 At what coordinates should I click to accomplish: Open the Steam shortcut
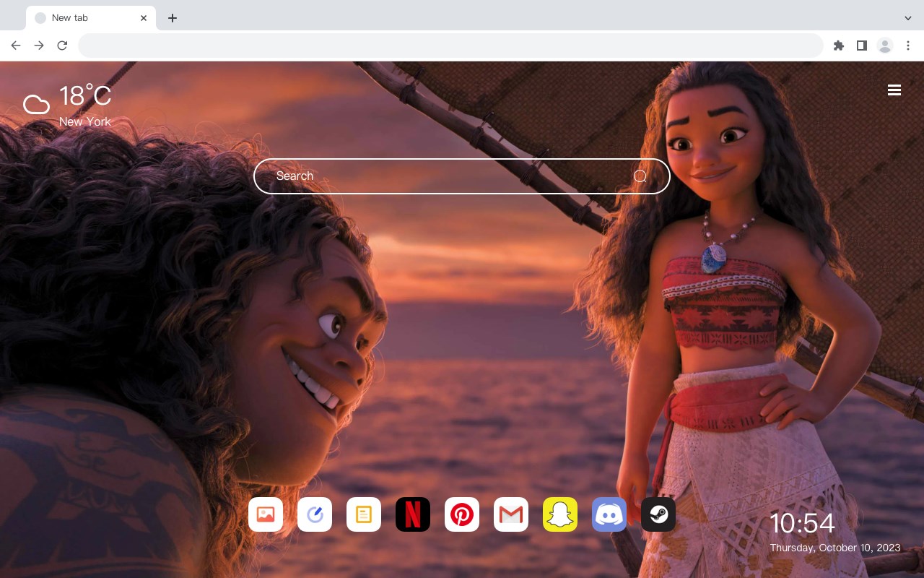[x=658, y=514]
